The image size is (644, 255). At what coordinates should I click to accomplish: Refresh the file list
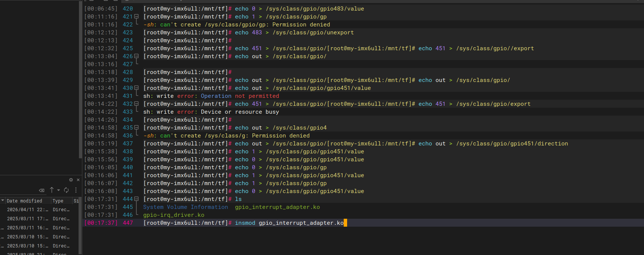tap(66, 190)
